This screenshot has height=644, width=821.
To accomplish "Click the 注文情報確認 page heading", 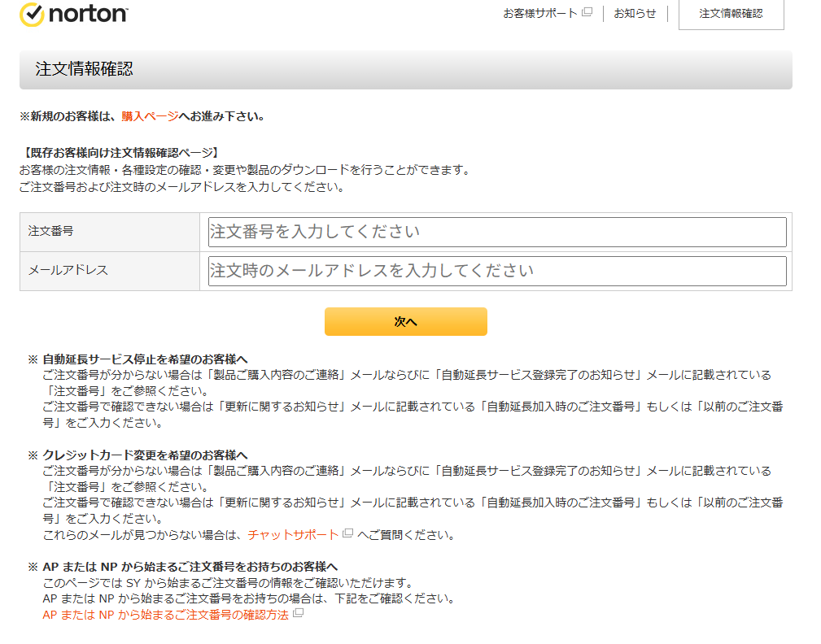I will coord(85,69).
